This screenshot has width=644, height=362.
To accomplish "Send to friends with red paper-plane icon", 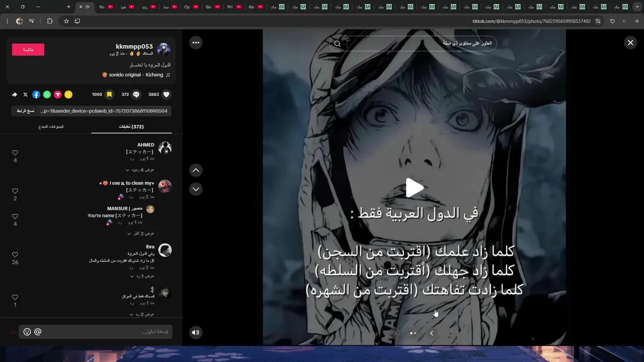I will tap(58, 95).
